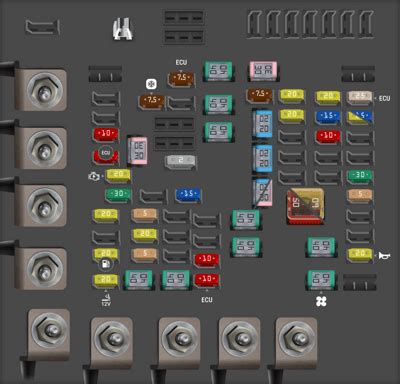Select the split yellow-blue 15 fuse
This screenshot has height=384, width=400.
click(360, 117)
